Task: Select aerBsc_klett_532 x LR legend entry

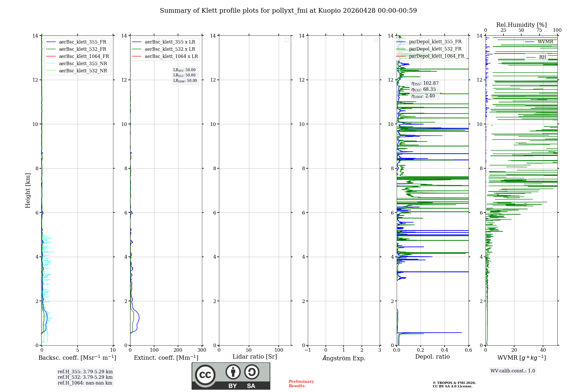Action: 170,49
